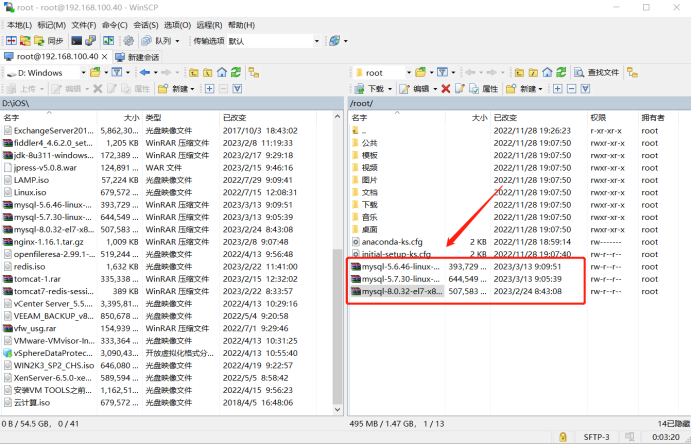Click the 查找文件 find files button

pos(597,72)
